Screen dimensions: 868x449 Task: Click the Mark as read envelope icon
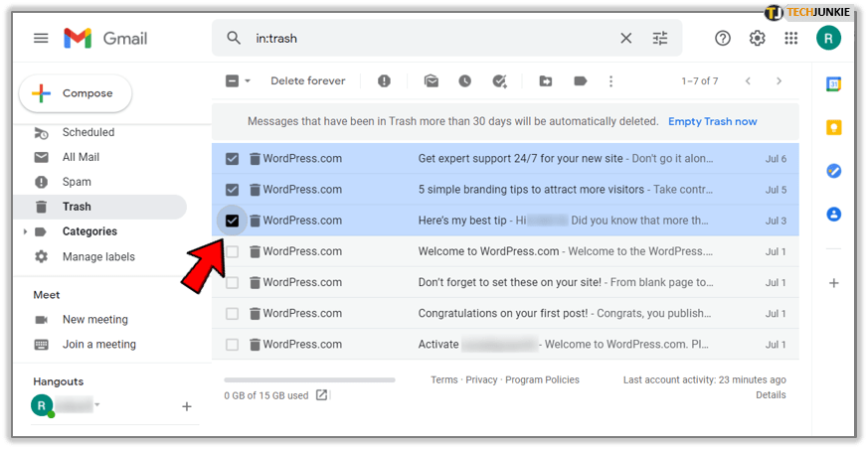click(x=432, y=81)
